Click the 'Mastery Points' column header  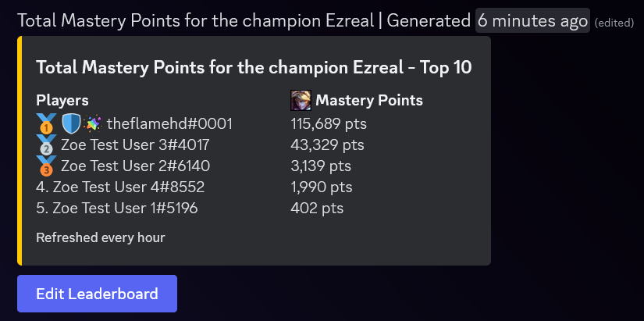[x=368, y=101]
